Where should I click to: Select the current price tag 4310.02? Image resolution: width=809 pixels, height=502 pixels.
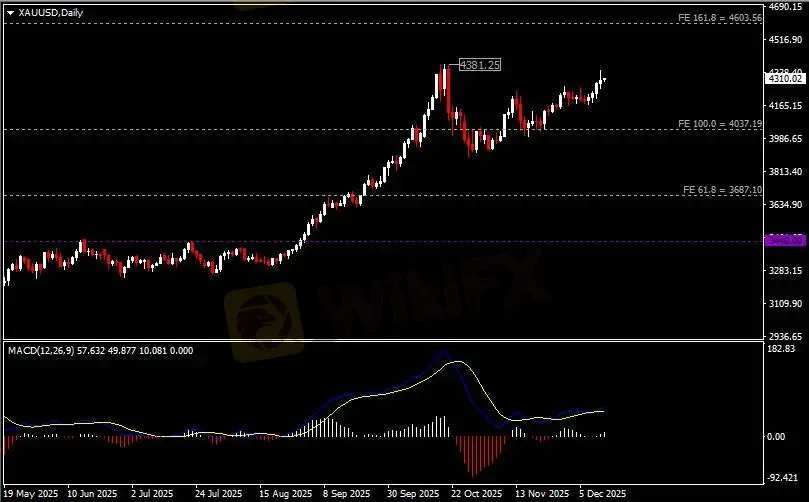[785, 78]
